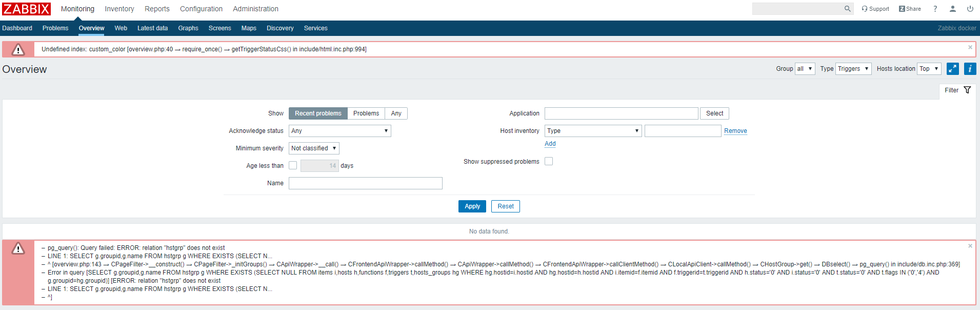Go to Dashboard submenu
980x310 pixels.
tap(17, 28)
